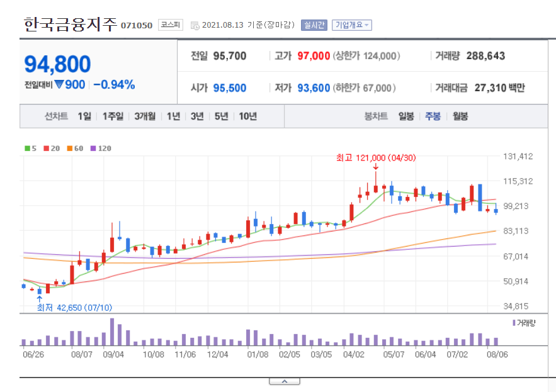The image size is (556, 392).
Task: Click the 06/04 date axis label
Action: 426,354
